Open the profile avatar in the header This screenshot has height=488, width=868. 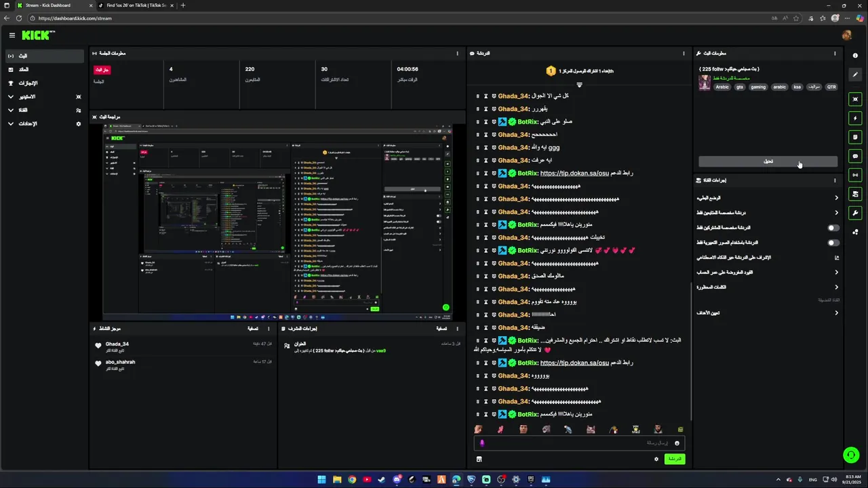(x=846, y=35)
